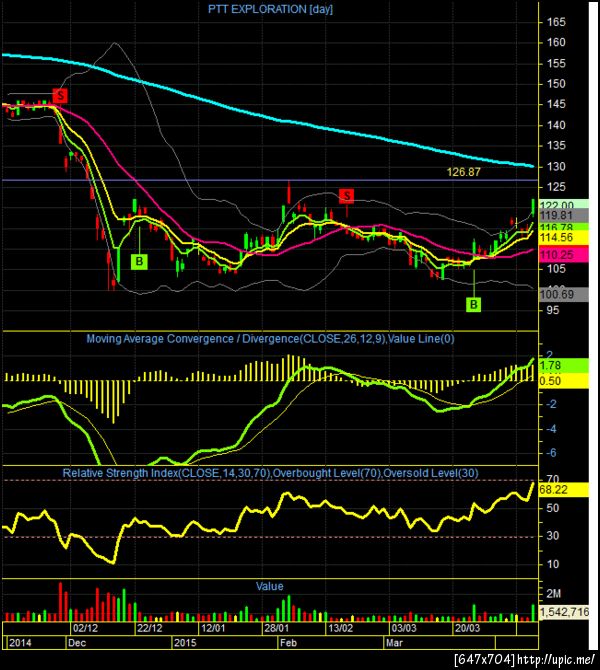
Task: Click the 110.25 pink price tag
Action: pos(562,255)
